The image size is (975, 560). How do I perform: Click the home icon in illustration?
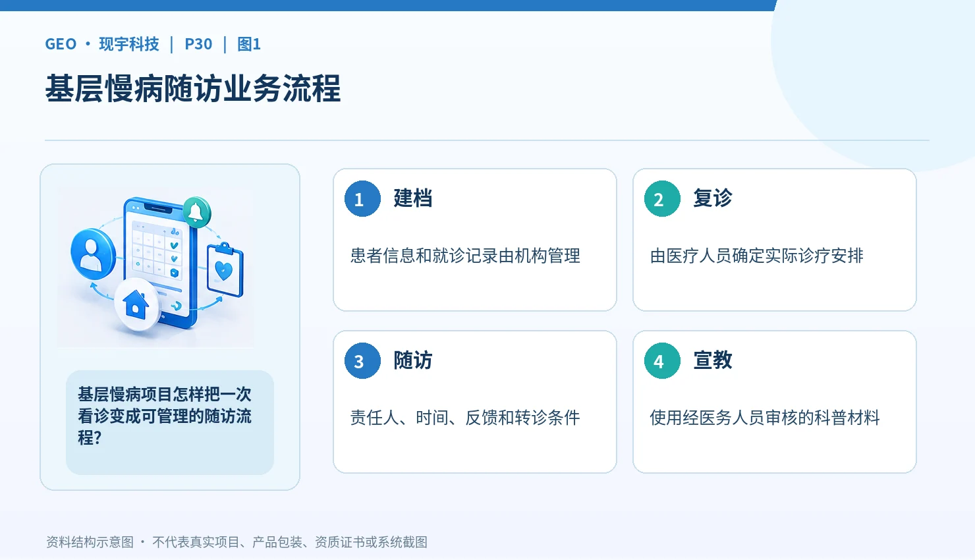pos(136,305)
